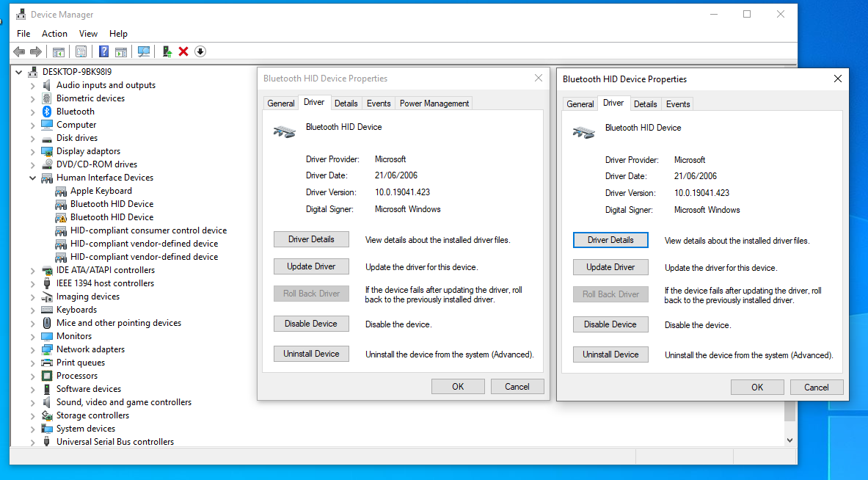Click the DVD/CD-ROM drives disc icon

(47, 164)
